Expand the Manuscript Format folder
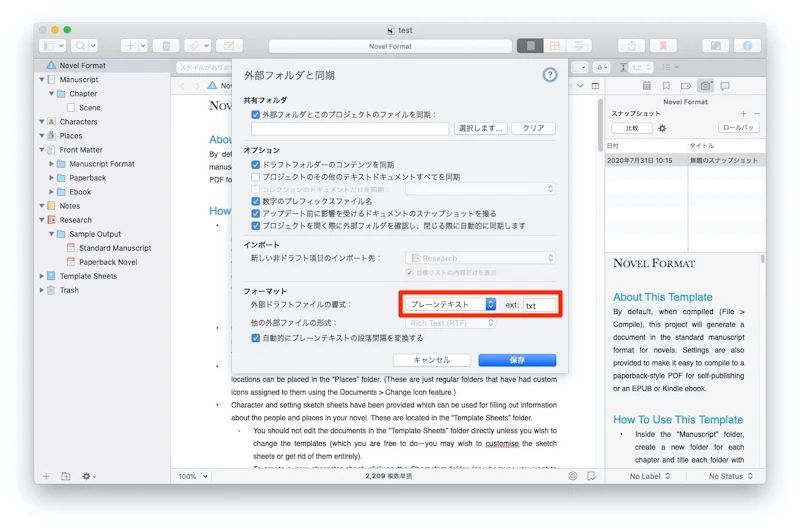The width and height of the screenshot is (800, 529). pyautogui.click(x=52, y=164)
